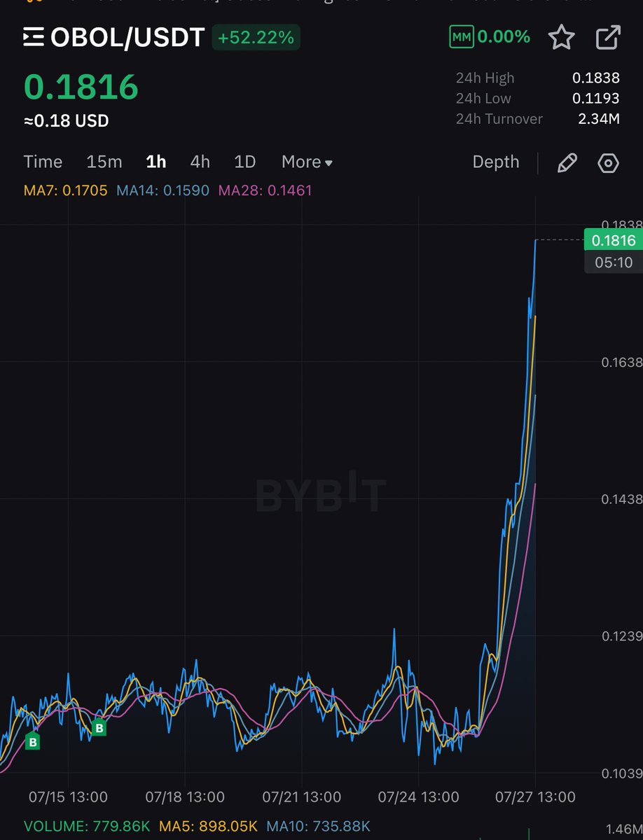
Task: Click the 0.1438 price axis label
Action: pyautogui.click(x=622, y=499)
